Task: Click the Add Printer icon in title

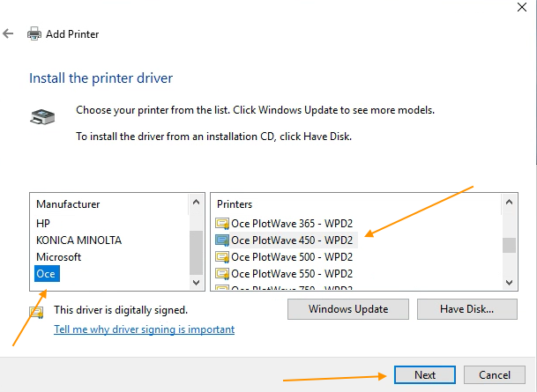Action: click(34, 33)
